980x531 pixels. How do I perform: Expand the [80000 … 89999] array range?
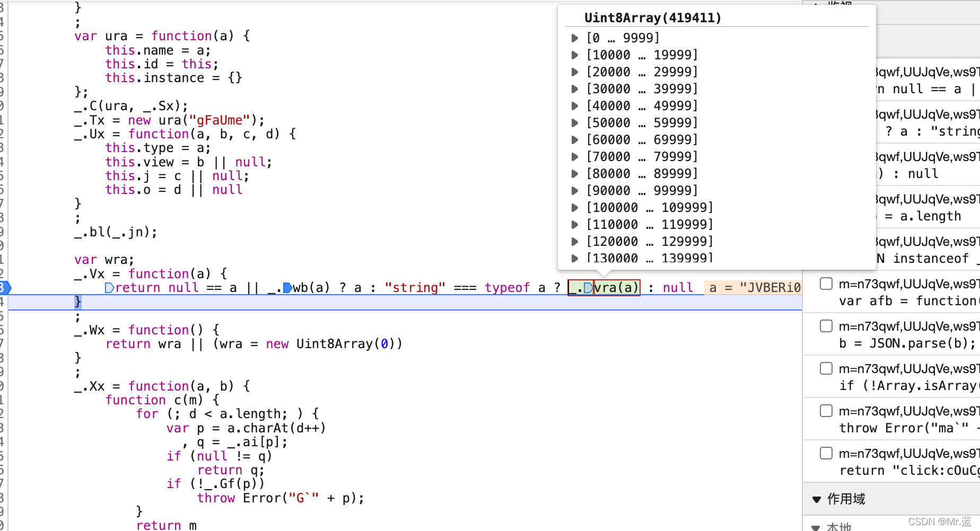click(575, 174)
